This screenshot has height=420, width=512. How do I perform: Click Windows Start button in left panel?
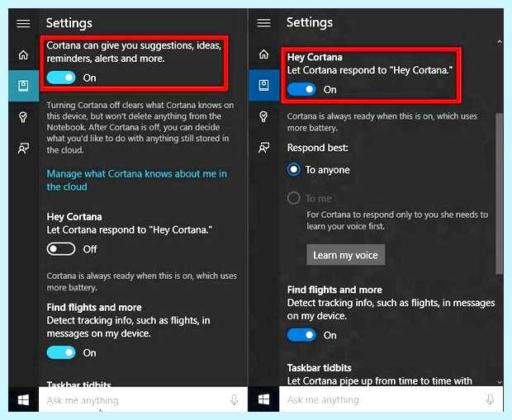click(23, 399)
